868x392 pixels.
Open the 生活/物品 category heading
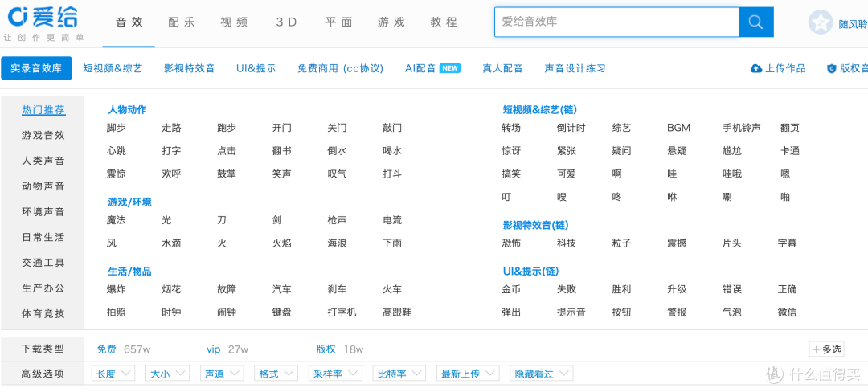129,272
